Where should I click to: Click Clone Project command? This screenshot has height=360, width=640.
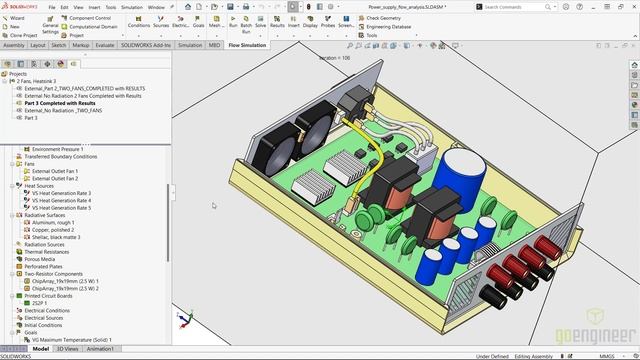pyautogui.click(x=20, y=36)
